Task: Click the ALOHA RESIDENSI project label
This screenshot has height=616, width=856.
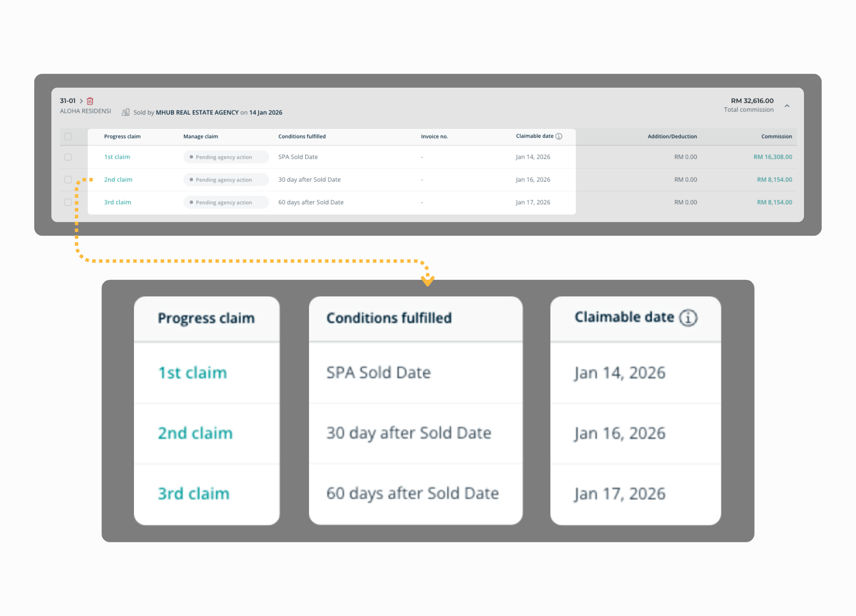Action: [x=86, y=111]
